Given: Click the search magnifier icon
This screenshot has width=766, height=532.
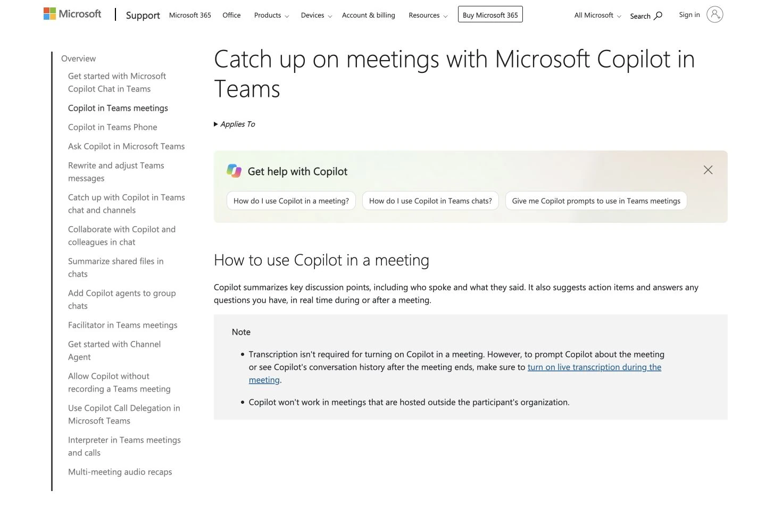Looking at the screenshot, I should 658,15.
